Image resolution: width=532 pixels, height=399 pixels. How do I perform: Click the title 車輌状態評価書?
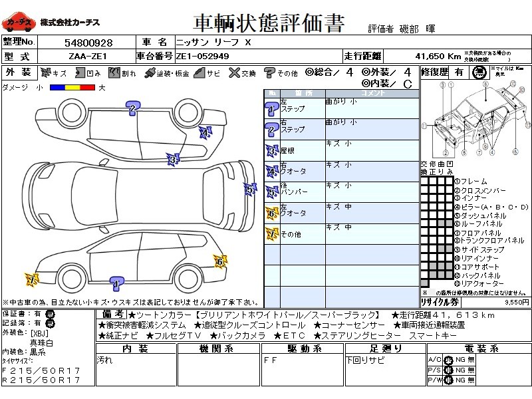pos(269,23)
